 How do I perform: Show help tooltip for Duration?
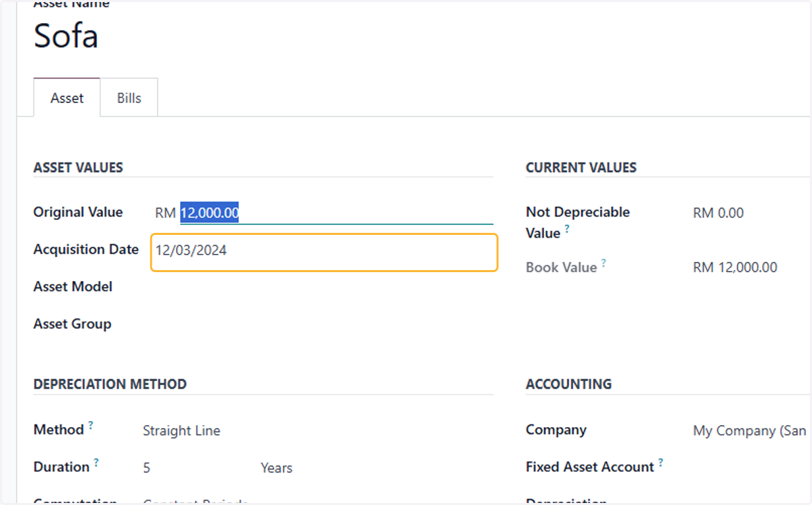click(x=96, y=463)
